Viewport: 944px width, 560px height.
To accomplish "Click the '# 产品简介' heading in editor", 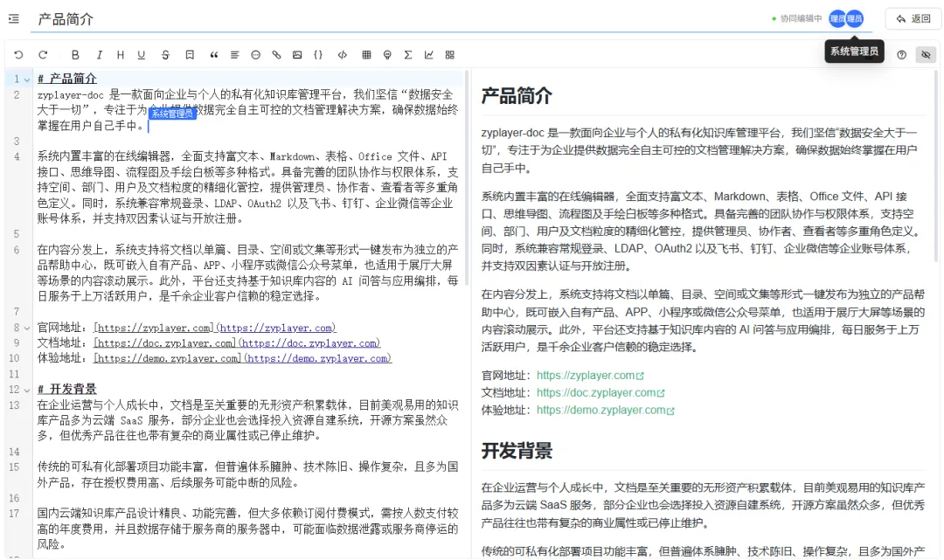I will [x=66, y=79].
